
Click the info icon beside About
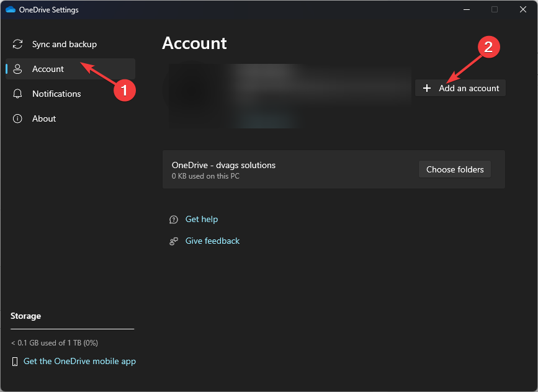pos(17,118)
